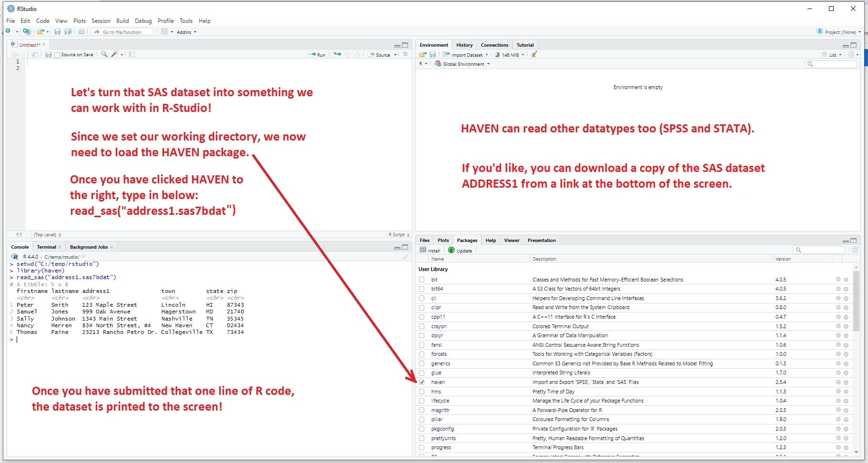Click the Install packages button
The height and width of the screenshot is (463, 868).
pyautogui.click(x=430, y=250)
